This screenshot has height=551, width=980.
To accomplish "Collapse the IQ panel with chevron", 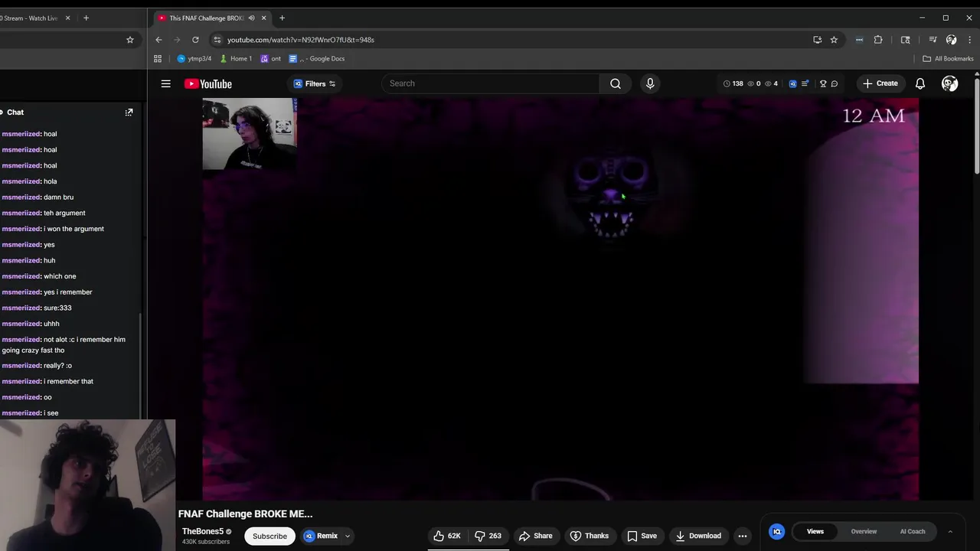I will tap(950, 531).
